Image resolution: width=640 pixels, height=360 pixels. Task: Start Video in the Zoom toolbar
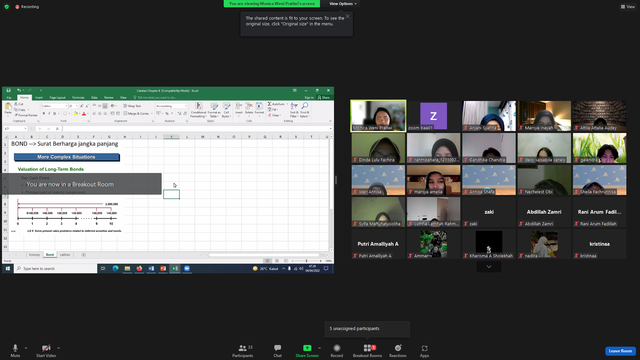[x=46, y=350]
